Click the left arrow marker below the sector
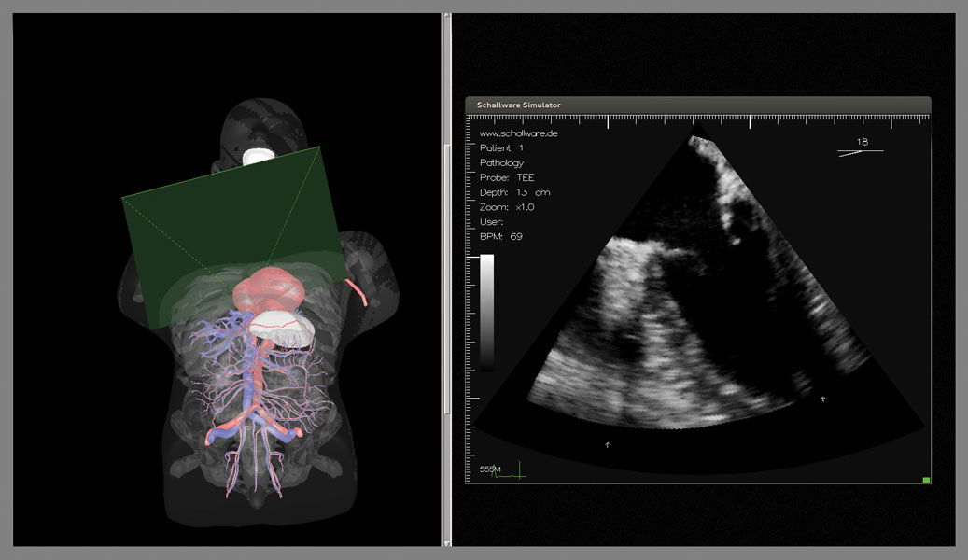Screen dimensions: 968x560 [608, 444]
